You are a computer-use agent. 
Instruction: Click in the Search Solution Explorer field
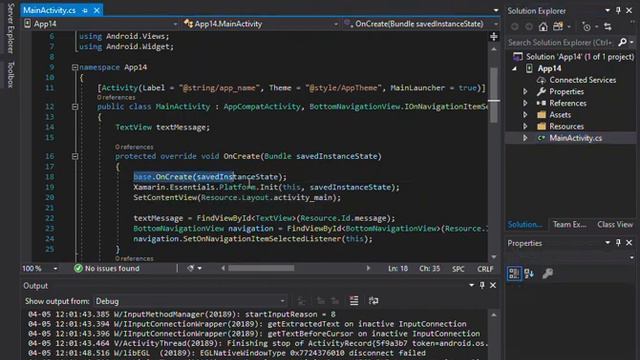pyautogui.click(x=561, y=42)
